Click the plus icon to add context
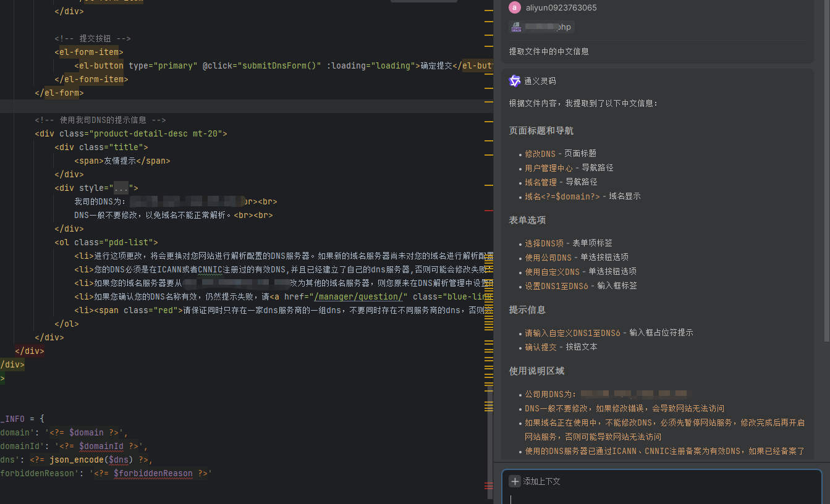The height and width of the screenshot is (504, 830). pyautogui.click(x=515, y=481)
